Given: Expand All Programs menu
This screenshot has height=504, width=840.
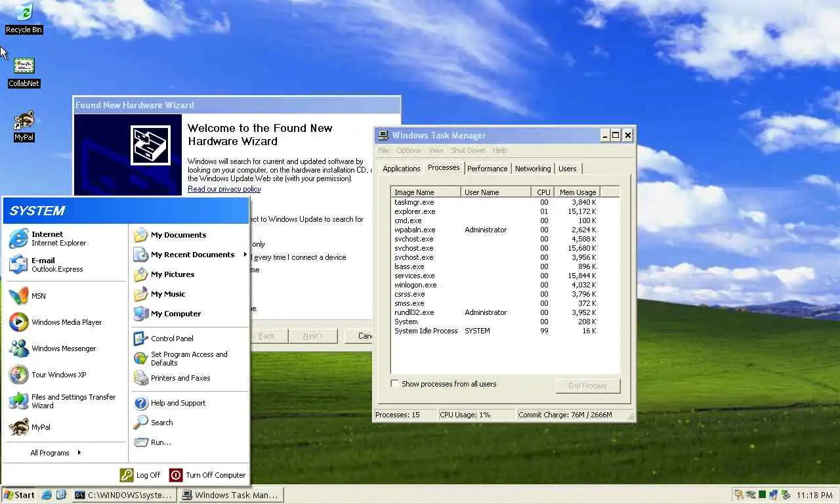Looking at the screenshot, I should [56, 453].
